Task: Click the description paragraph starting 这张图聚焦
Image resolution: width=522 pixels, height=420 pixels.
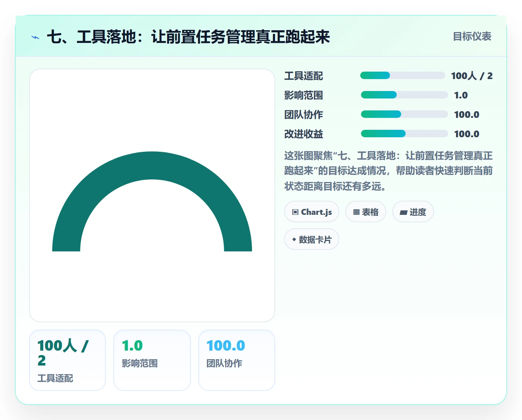Action: point(389,171)
